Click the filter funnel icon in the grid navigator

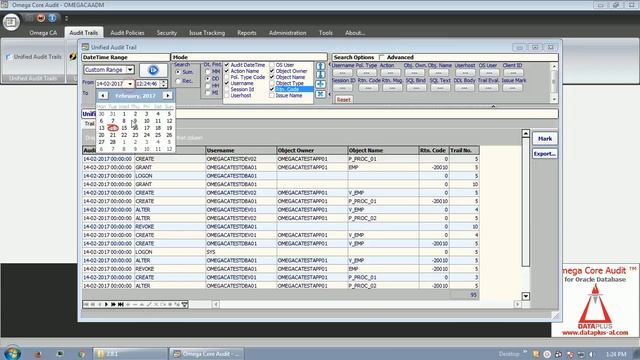[x=184, y=304]
